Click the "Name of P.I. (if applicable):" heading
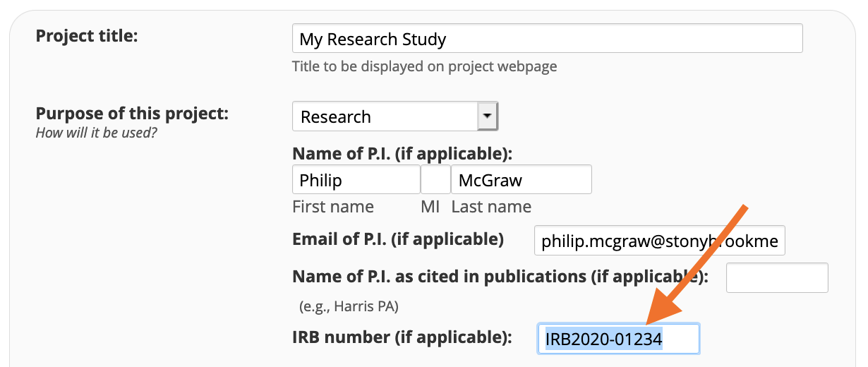 pos(402,154)
